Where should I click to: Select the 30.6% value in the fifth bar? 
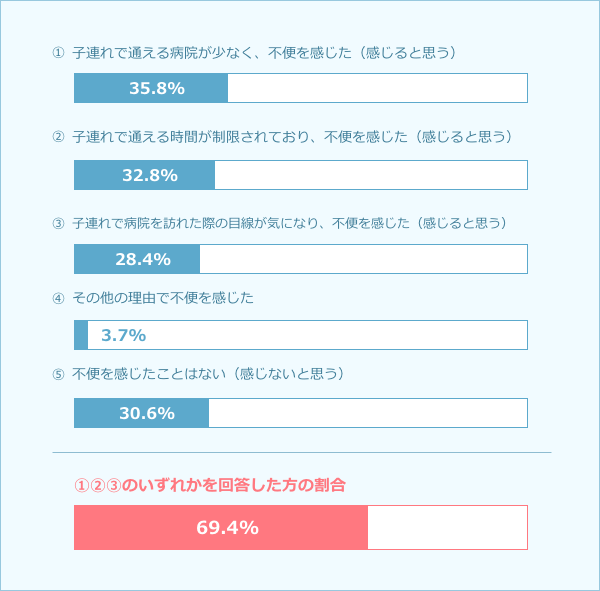(x=147, y=413)
